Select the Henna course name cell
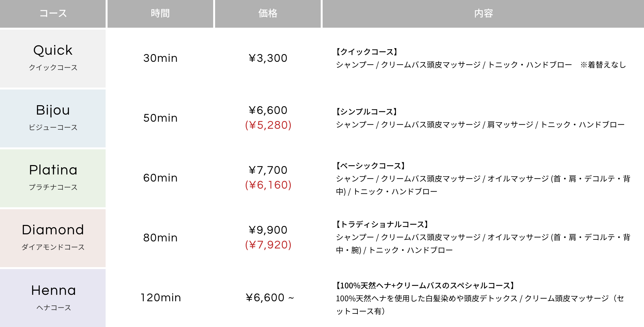 53,297
